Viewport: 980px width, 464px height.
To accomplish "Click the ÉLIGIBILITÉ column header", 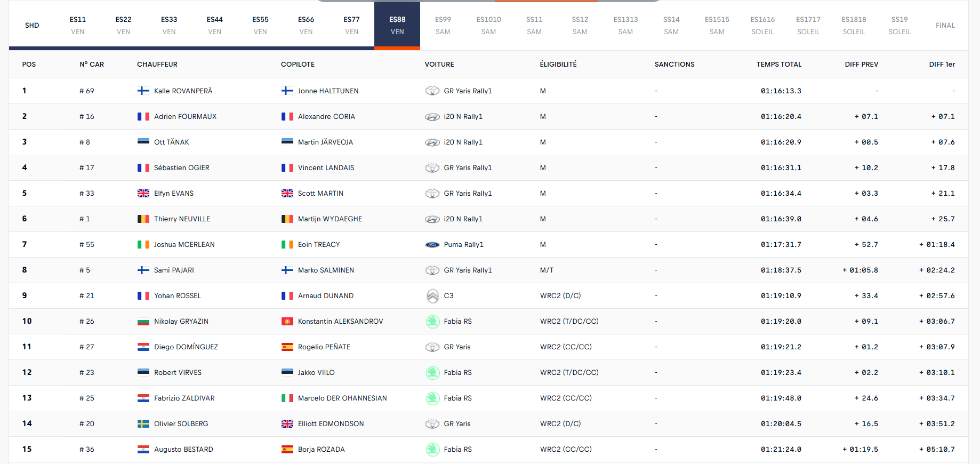I will pyautogui.click(x=558, y=64).
